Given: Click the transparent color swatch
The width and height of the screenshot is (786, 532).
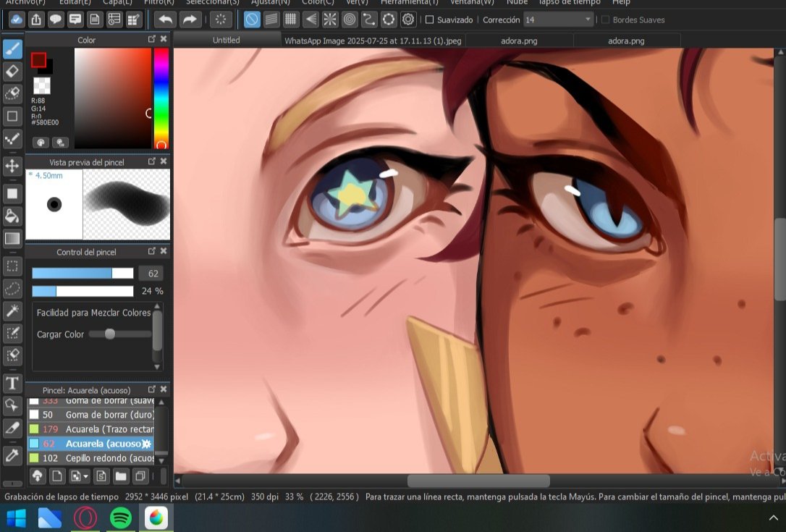Looking at the screenshot, I should [41, 85].
